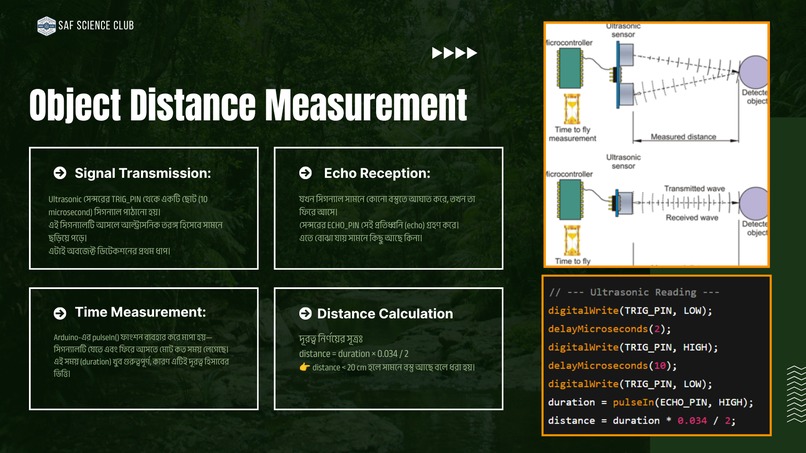Click the formula 'distance = duration × 0.034 / 2'
Image resolution: width=806 pixels, height=453 pixels.
(x=354, y=354)
